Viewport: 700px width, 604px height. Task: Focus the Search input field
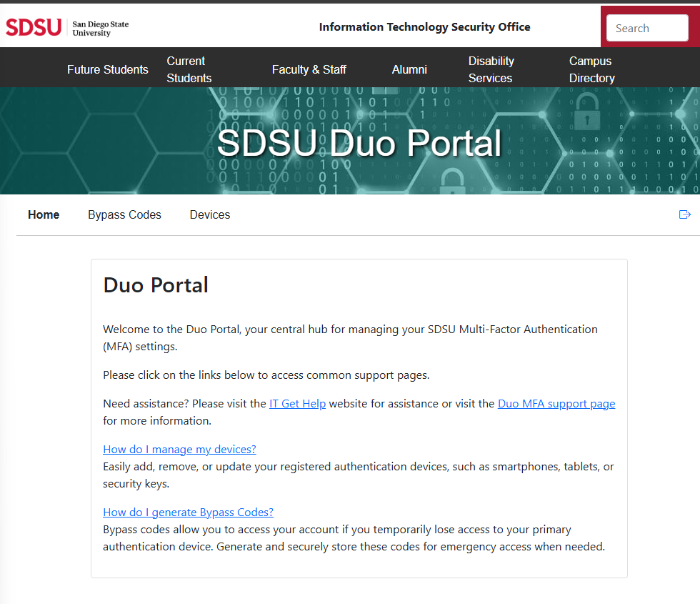click(647, 28)
